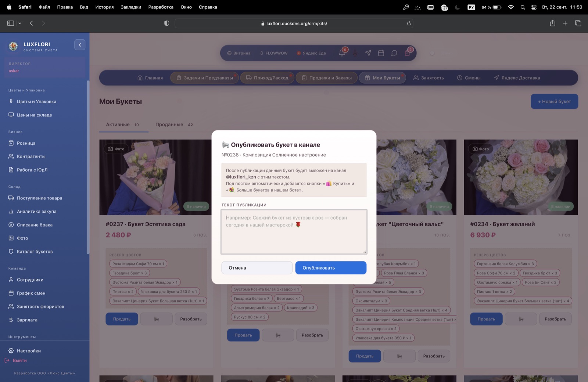Click the Опубликовать button
This screenshot has height=382, width=588.
(331, 268)
